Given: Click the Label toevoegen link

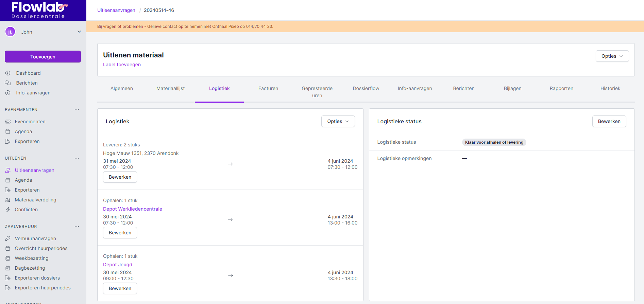Looking at the screenshot, I should point(122,65).
